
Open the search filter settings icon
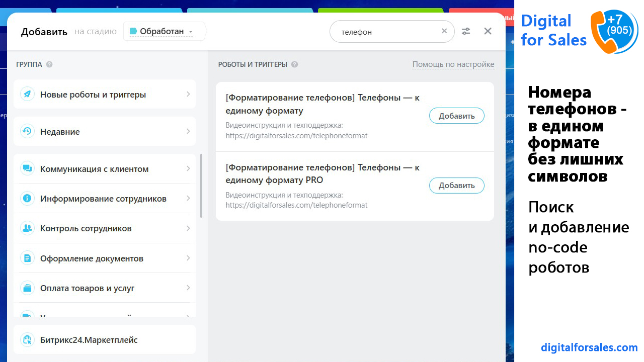(466, 31)
